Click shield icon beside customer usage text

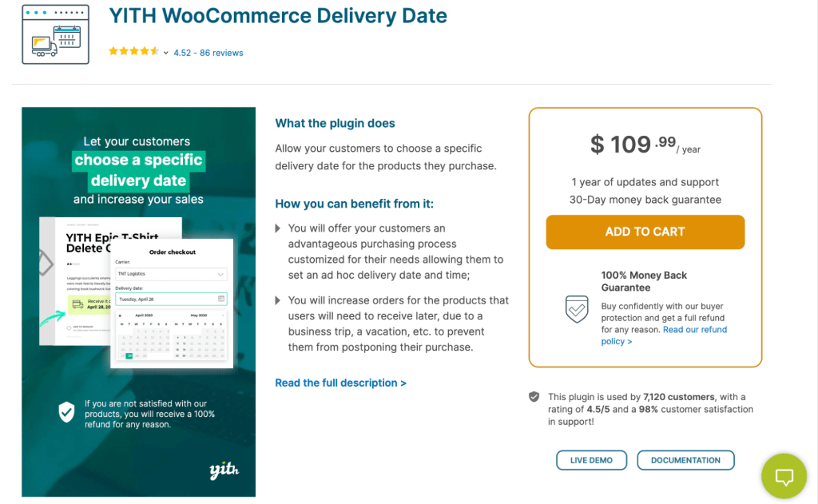(x=534, y=397)
